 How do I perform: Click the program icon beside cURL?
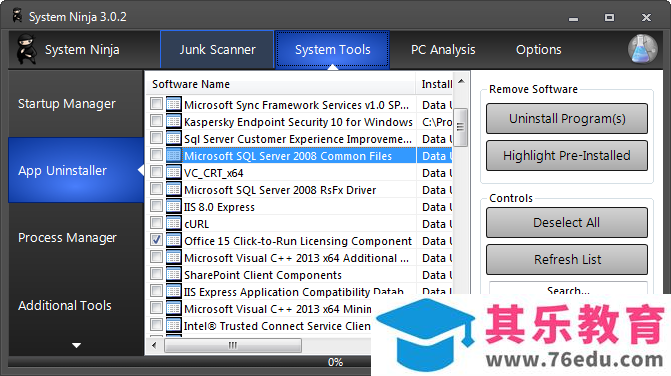point(173,223)
